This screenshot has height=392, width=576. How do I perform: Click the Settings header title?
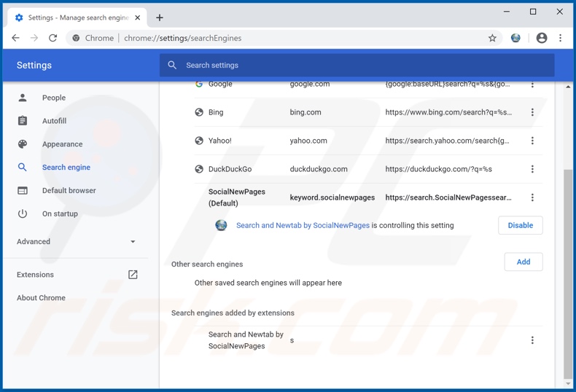coord(34,65)
